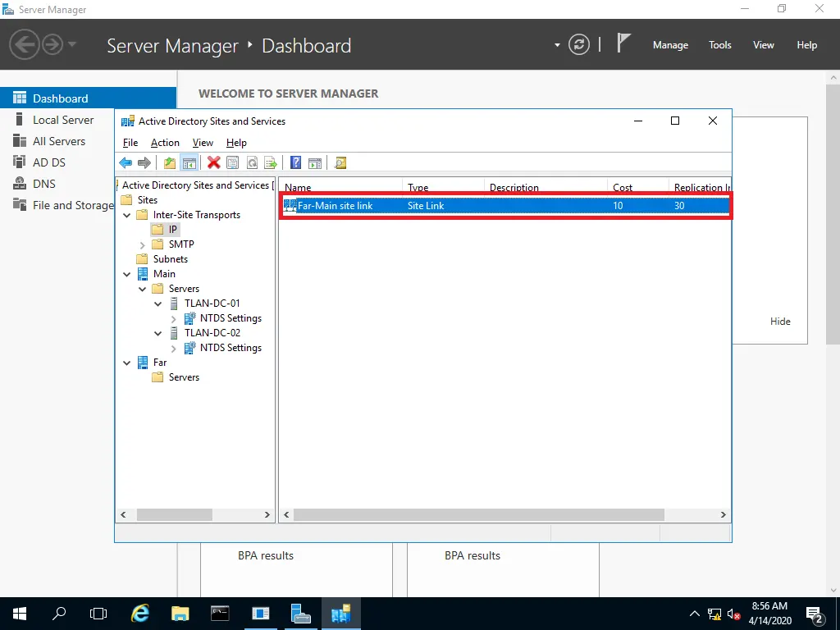This screenshot has width=840, height=630.
Task: Click the blue Back arrow in Sites and Services toolbar
Action: (x=126, y=163)
